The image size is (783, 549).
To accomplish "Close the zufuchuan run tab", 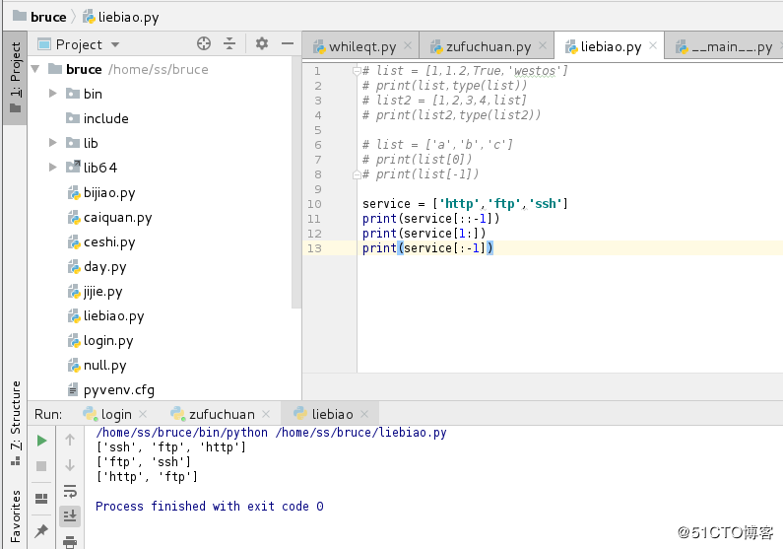I will (x=266, y=414).
